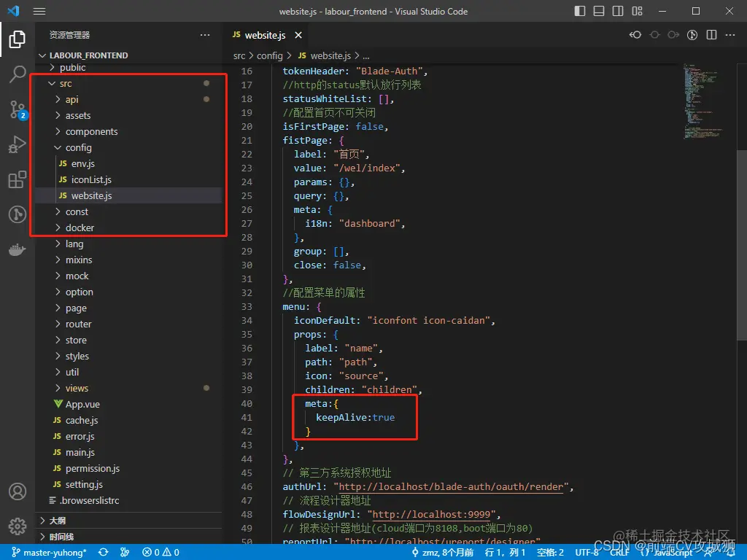The image size is (747, 560).
Task: Click the Synchronize Changes status bar icon
Action: 104,553
